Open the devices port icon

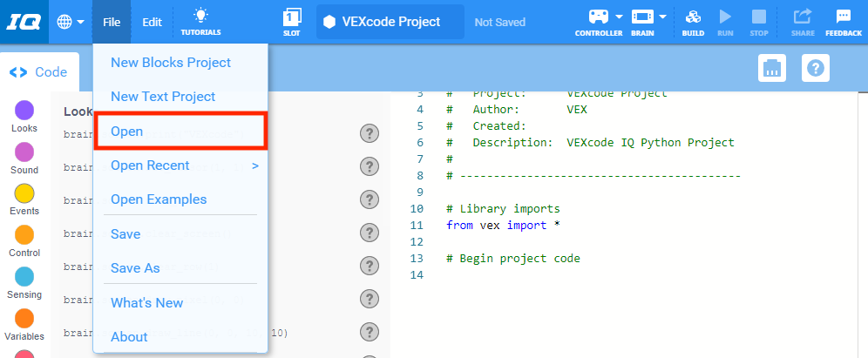click(771, 68)
